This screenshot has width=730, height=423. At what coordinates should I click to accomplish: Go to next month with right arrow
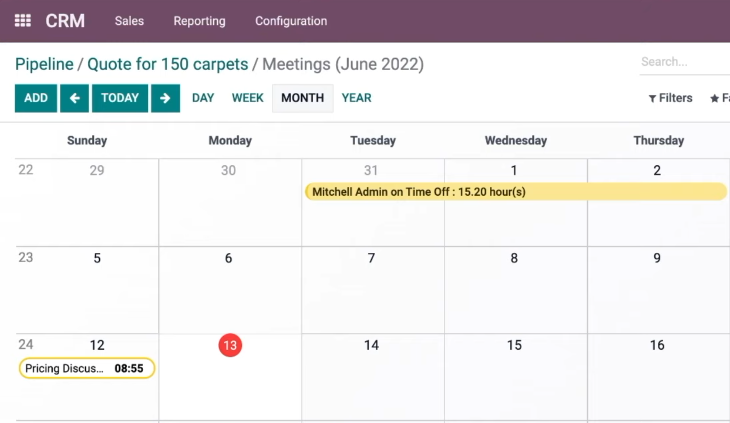165,98
